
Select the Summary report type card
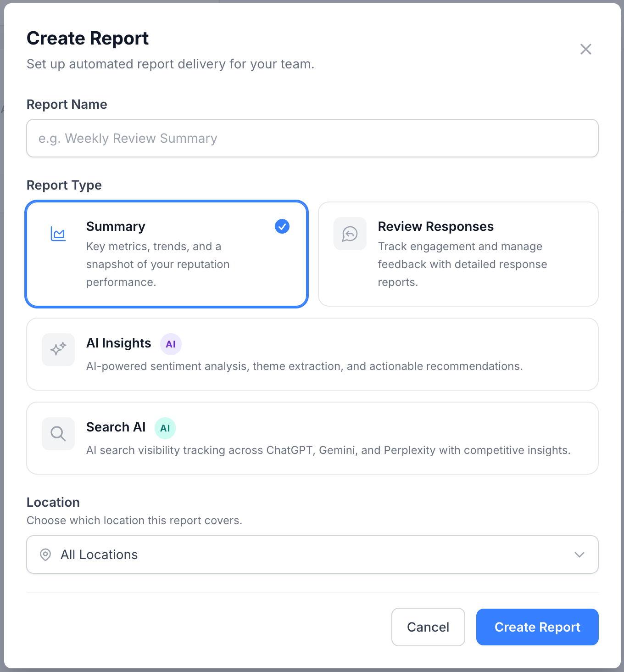167,254
